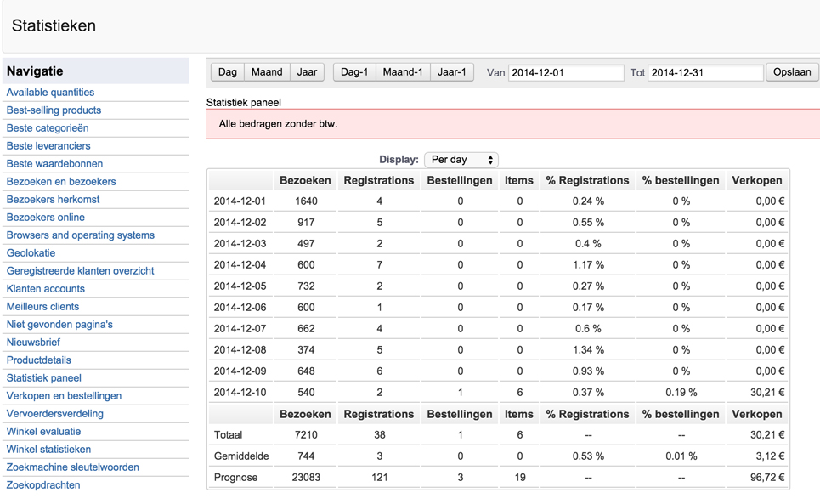Viewport: 820px width, 504px height.
Task: Select the 2014-12-06 date cell
Action: click(240, 308)
